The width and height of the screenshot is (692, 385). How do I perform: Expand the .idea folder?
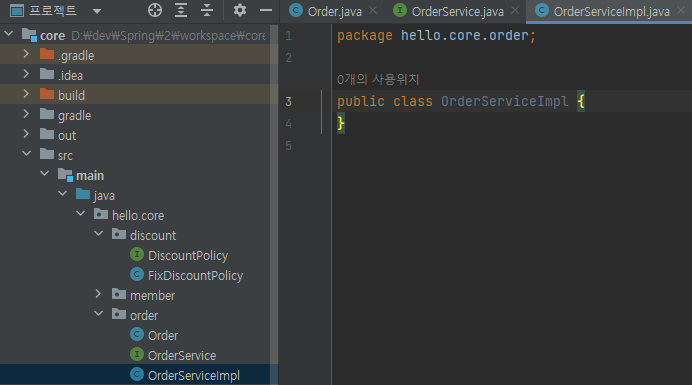coord(26,74)
